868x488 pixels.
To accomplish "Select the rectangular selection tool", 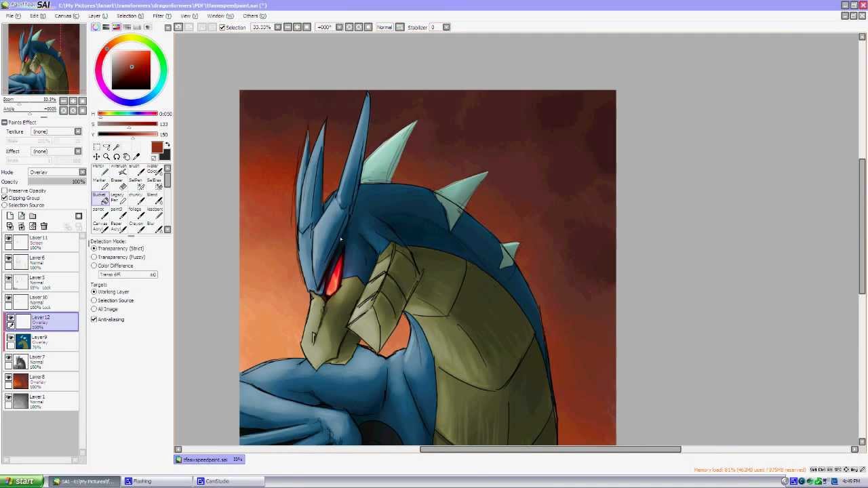I will tap(96, 147).
